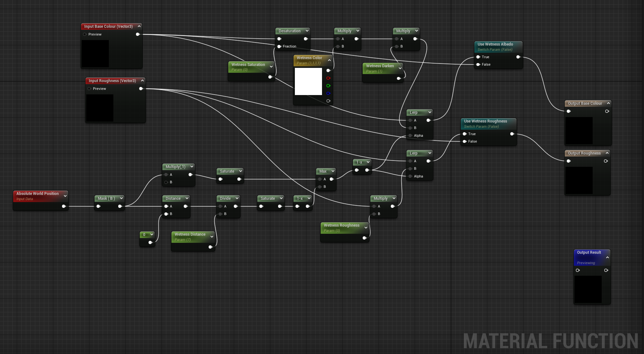Expand the Desaturation node chevron
644x354 pixels.
coord(307,31)
